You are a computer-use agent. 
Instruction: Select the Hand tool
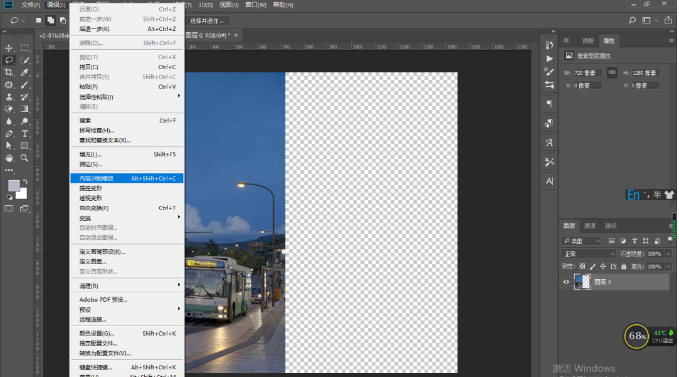[9, 158]
